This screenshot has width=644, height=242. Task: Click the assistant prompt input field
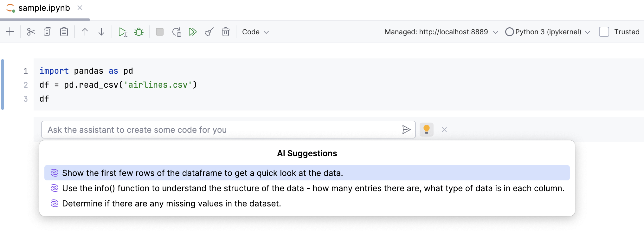(x=222, y=130)
